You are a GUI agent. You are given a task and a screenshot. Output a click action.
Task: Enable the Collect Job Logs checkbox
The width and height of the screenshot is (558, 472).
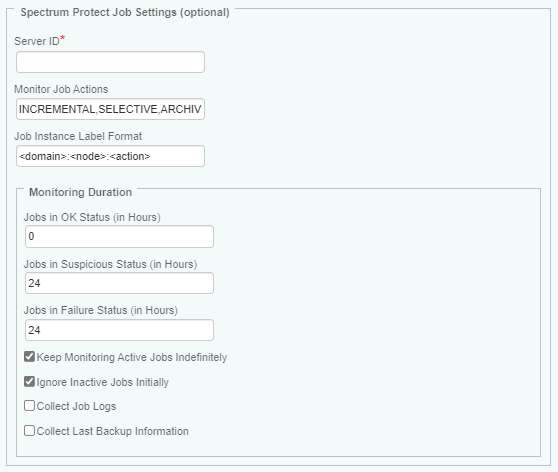(x=29, y=406)
